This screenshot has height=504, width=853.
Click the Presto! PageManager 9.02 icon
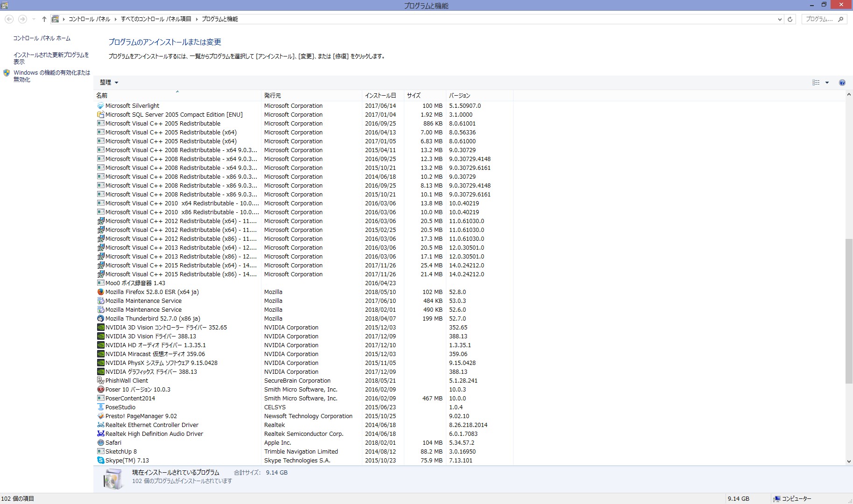click(x=100, y=416)
